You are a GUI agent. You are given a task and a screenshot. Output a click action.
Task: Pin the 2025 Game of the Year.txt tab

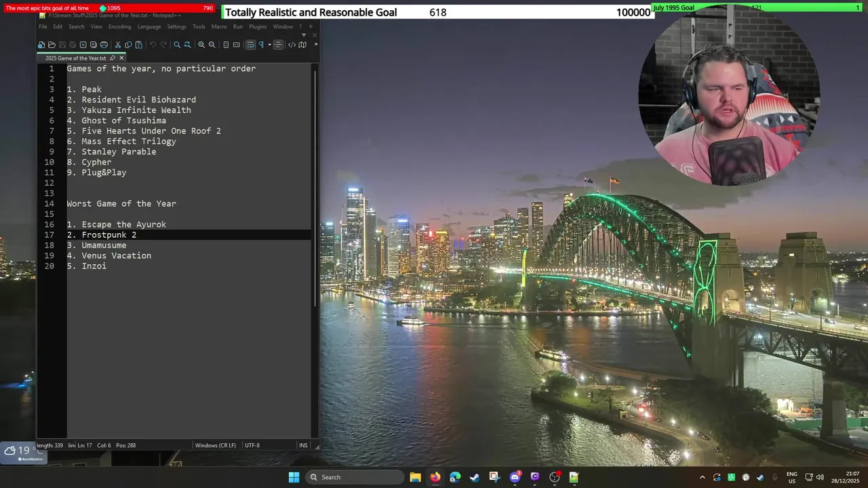click(x=112, y=58)
